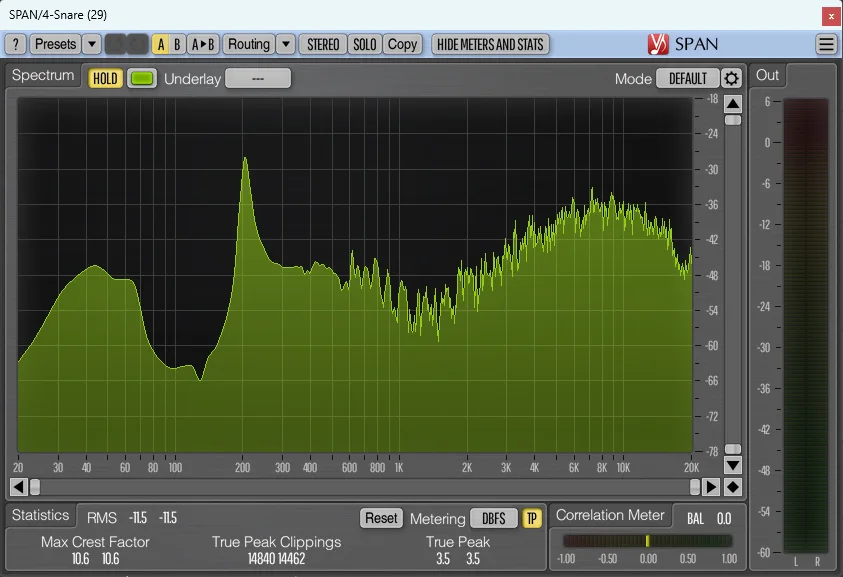This screenshot has width=843, height=577.
Task: Open the spectrum Mode settings gear
Action: 732,76
